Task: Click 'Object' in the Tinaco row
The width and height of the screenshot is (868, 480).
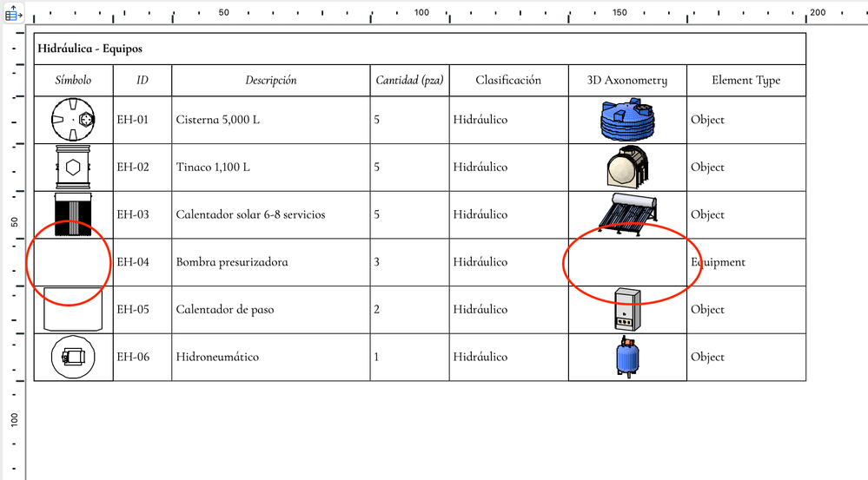Action: coord(707,167)
